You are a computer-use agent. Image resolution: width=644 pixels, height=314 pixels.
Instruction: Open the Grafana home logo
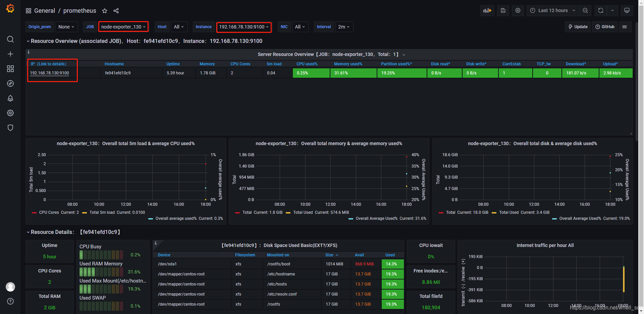coord(10,8)
